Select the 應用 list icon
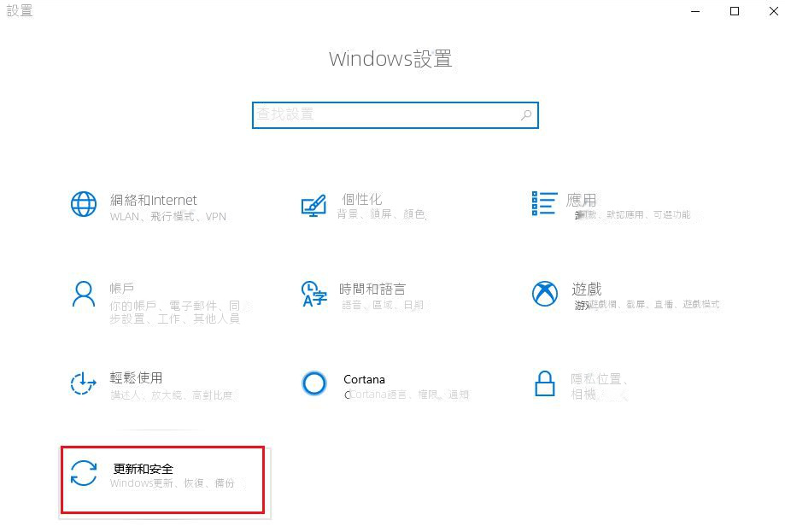This screenshot has width=785, height=532. pyautogui.click(x=544, y=203)
